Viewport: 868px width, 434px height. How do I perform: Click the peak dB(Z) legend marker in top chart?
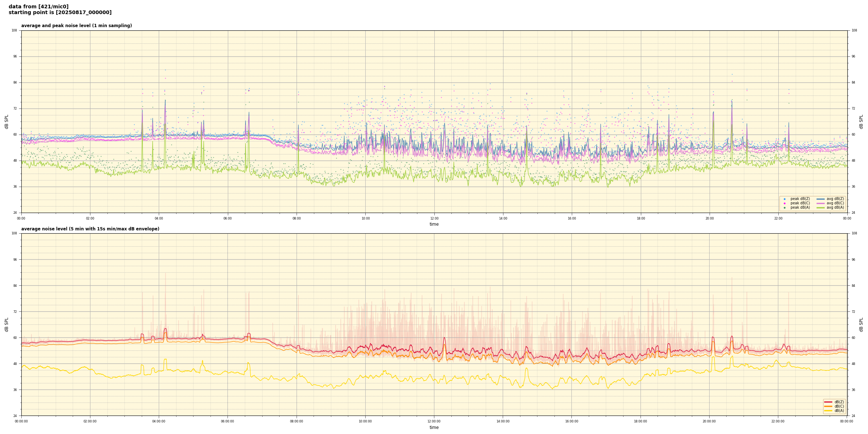[784, 199]
